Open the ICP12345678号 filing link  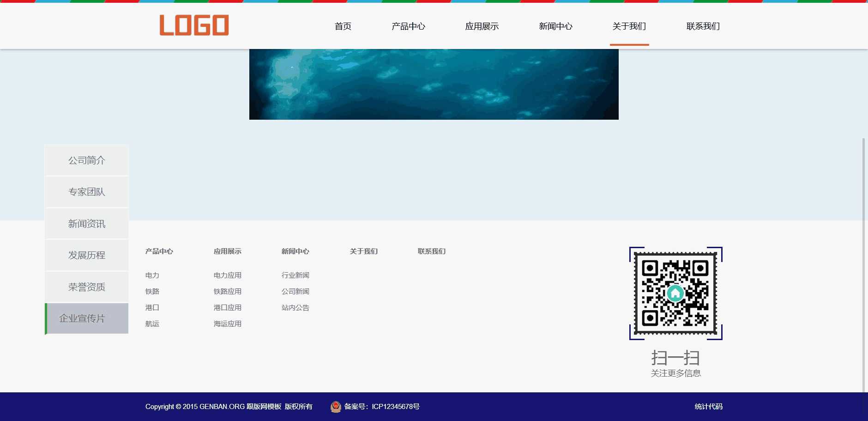[395, 407]
